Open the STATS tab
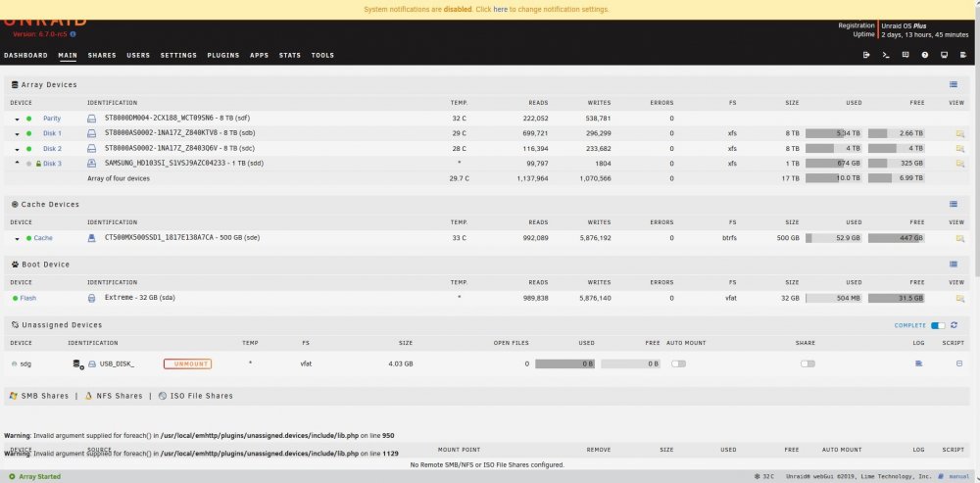 tap(290, 55)
